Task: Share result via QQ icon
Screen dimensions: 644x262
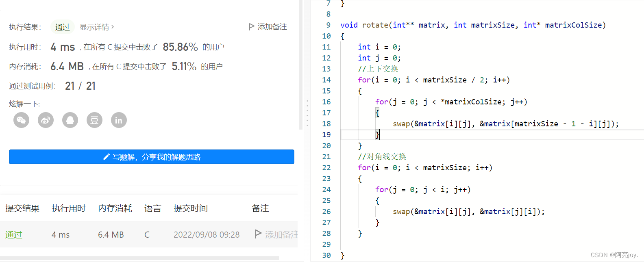Action: [70, 120]
